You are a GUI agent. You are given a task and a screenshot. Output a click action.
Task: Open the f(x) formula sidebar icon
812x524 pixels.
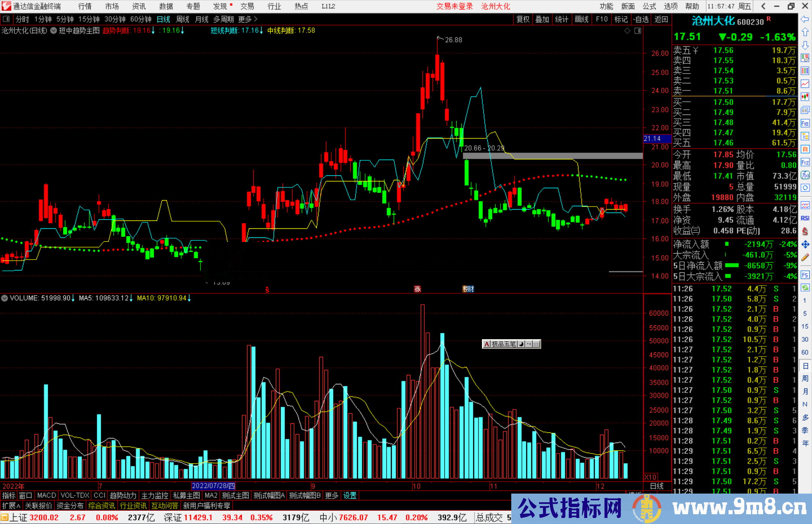click(805, 175)
